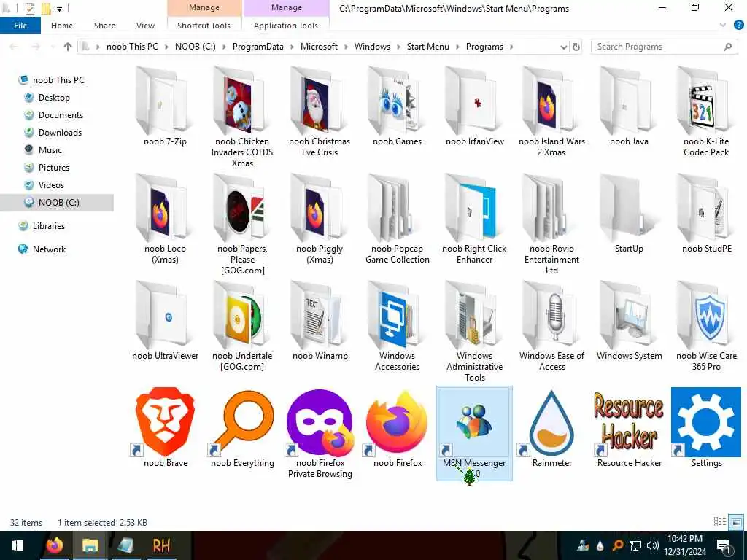Switch to the View ribbon tab
The width and height of the screenshot is (747, 560).
click(x=145, y=26)
